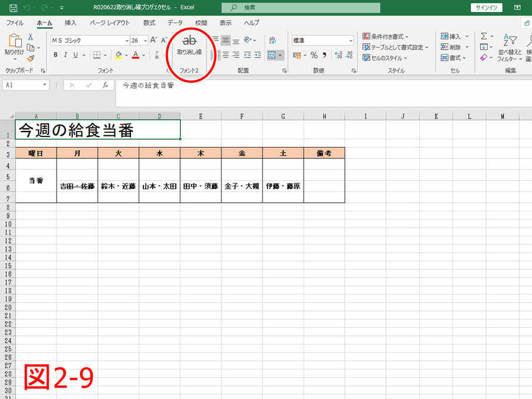Decrease indent in the 配置 group

click(248, 55)
